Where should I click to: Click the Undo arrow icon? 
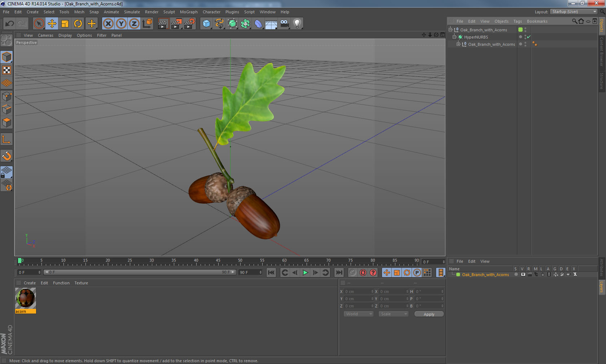[x=9, y=24]
